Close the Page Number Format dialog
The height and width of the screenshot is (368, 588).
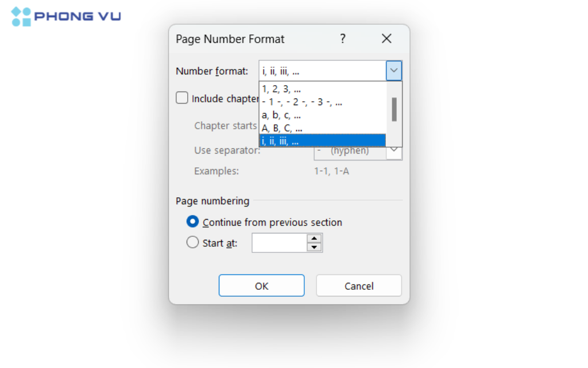point(386,39)
